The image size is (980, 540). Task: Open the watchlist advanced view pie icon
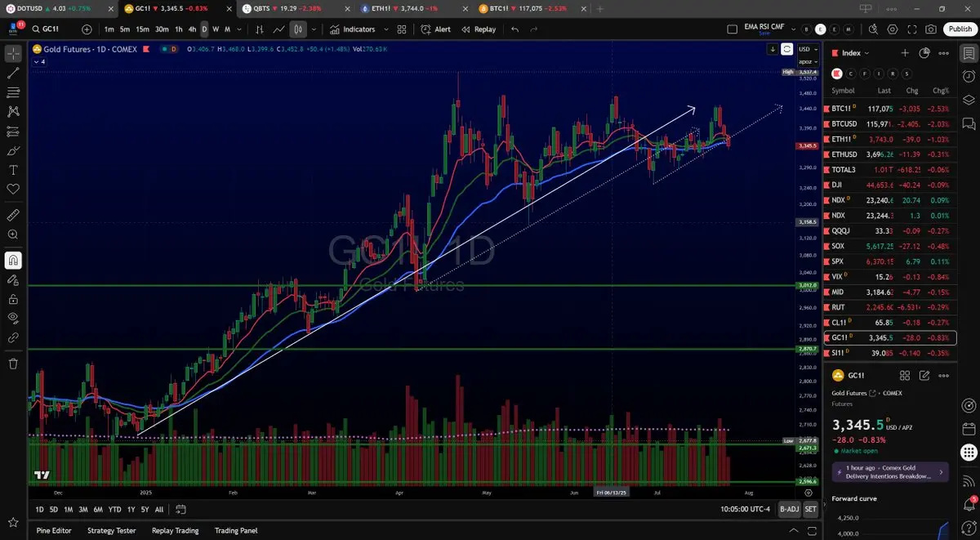[924, 53]
